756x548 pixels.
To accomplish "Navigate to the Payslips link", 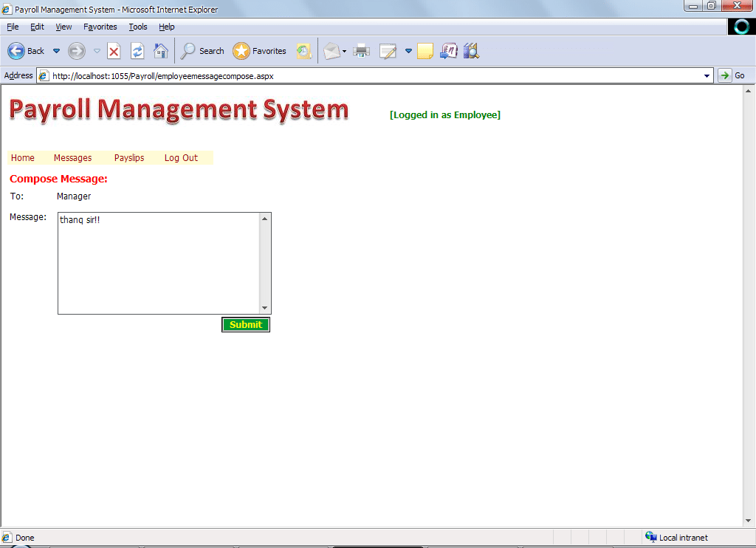I will 129,158.
